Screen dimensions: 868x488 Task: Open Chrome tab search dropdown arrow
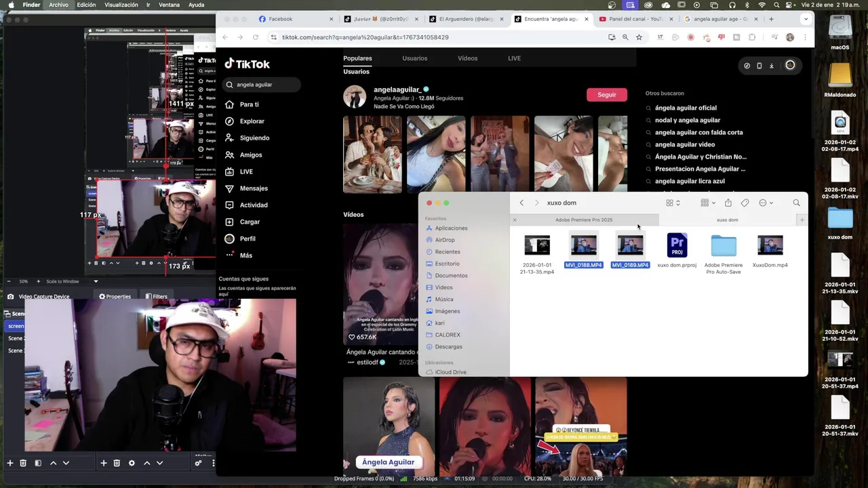click(806, 19)
